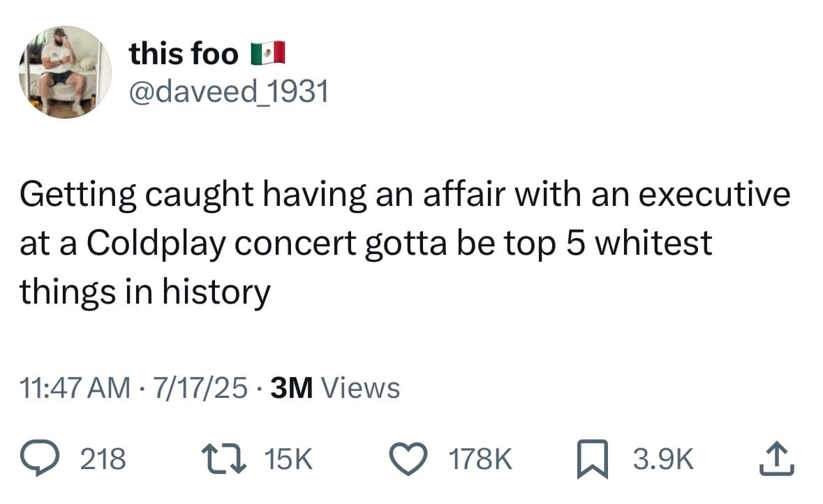Click the reply speech bubble icon
Image resolution: width=823 pixels, height=504 pixels.
(x=39, y=459)
